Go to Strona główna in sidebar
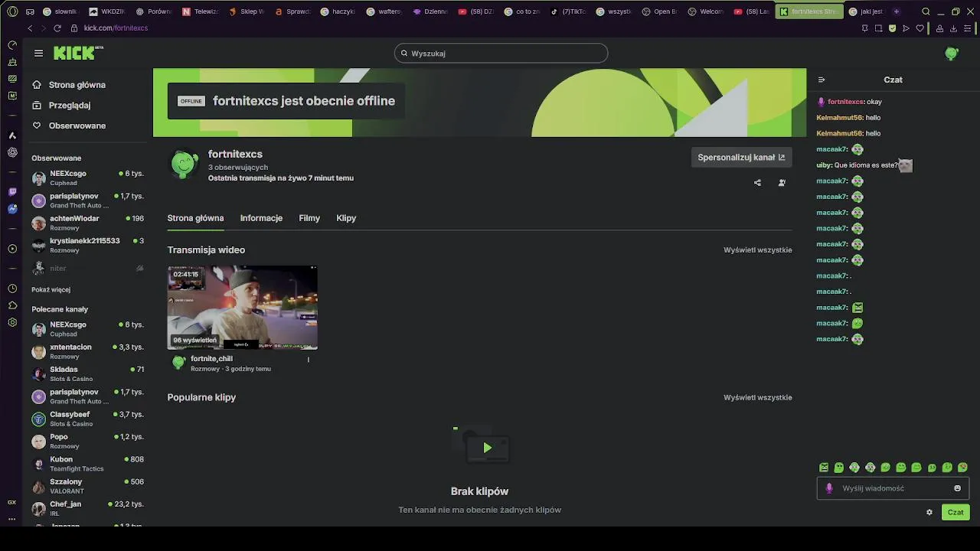The height and width of the screenshot is (551, 980). tap(77, 85)
